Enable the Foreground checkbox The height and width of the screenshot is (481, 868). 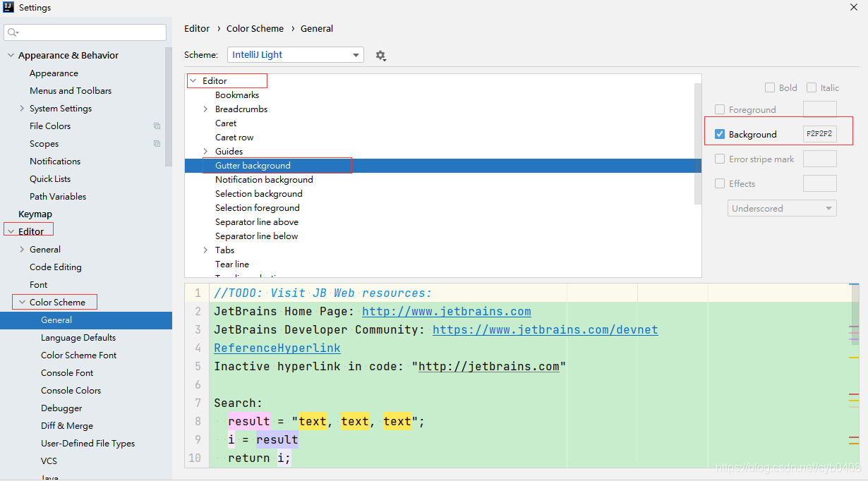coord(720,109)
